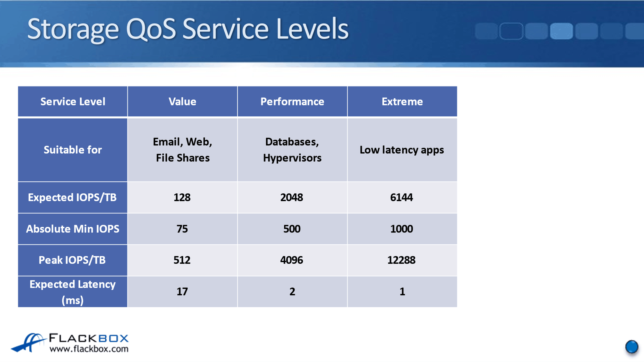Click the Peak IOPS/TB row label
This screenshot has height=362, width=644.
pos(73,260)
